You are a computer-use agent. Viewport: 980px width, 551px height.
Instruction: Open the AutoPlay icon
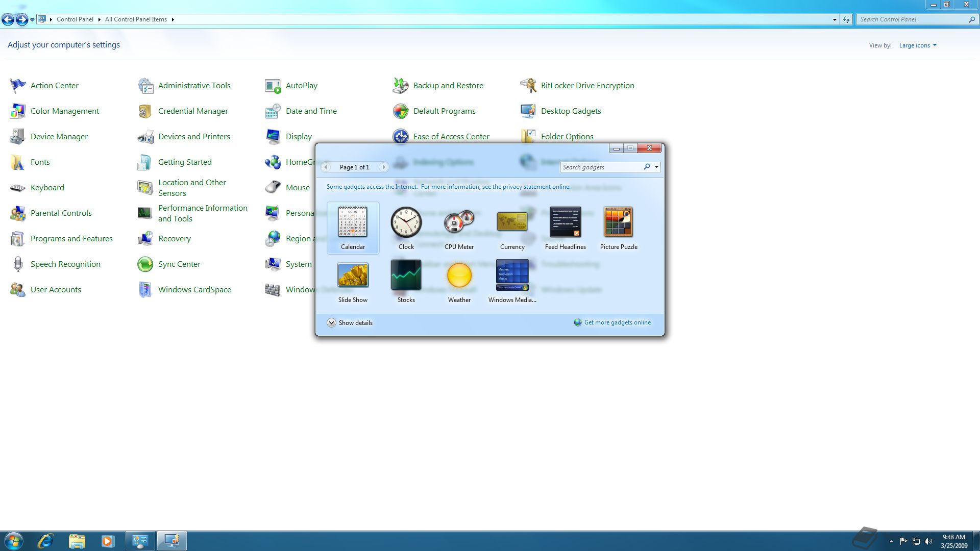273,86
